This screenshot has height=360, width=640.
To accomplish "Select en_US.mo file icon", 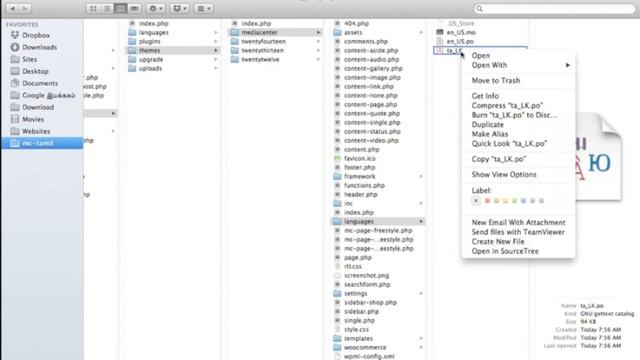I will 440,32.
